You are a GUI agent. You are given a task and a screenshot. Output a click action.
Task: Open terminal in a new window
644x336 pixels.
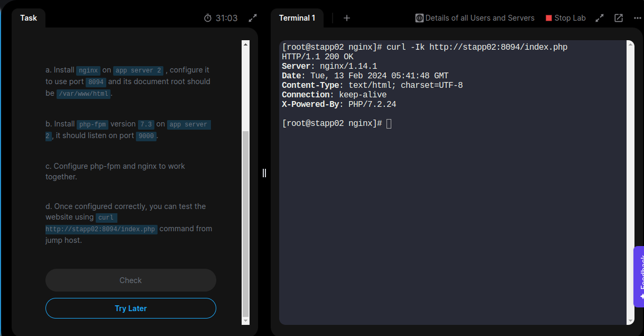point(619,18)
